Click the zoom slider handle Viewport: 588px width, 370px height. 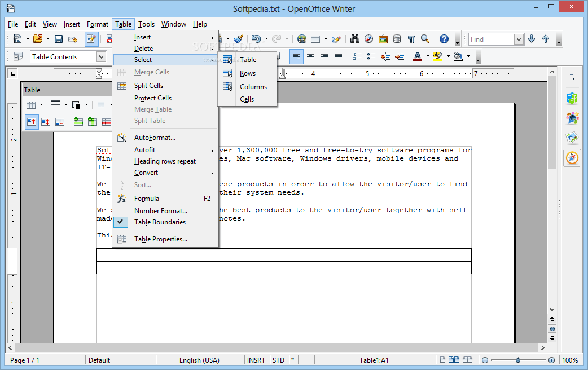518,360
